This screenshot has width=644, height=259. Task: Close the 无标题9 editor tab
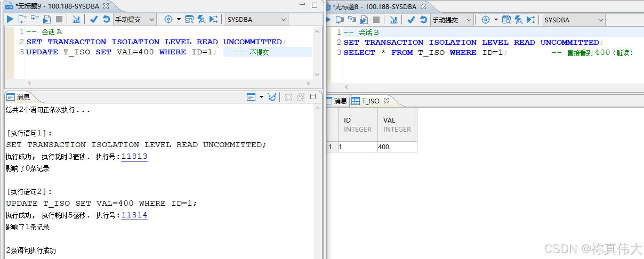click(106, 6)
